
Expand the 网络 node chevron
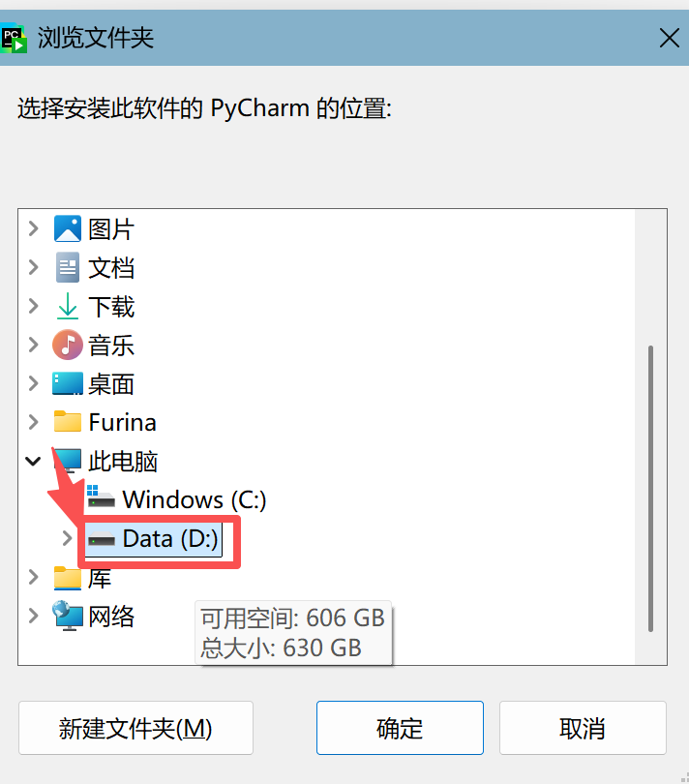pyautogui.click(x=34, y=616)
